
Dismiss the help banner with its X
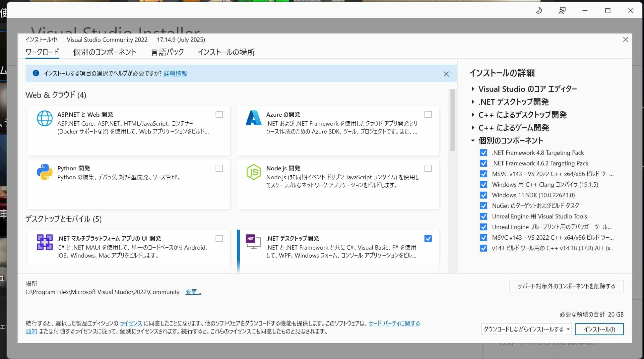[446, 74]
